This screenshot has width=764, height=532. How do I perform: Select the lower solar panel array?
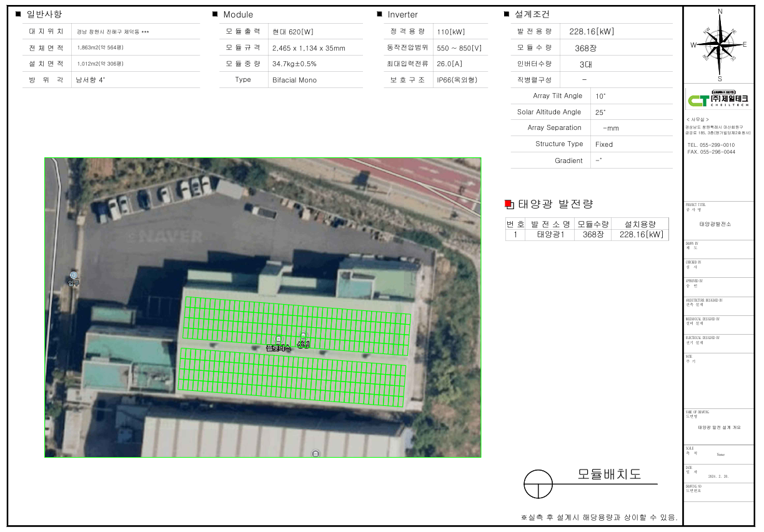click(292, 377)
